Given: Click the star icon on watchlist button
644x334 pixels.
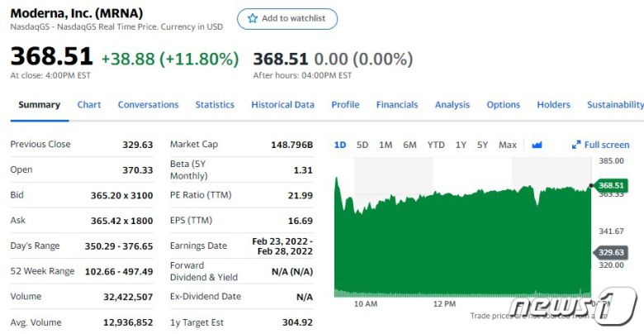Looking at the screenshot, I should (251, 19).
